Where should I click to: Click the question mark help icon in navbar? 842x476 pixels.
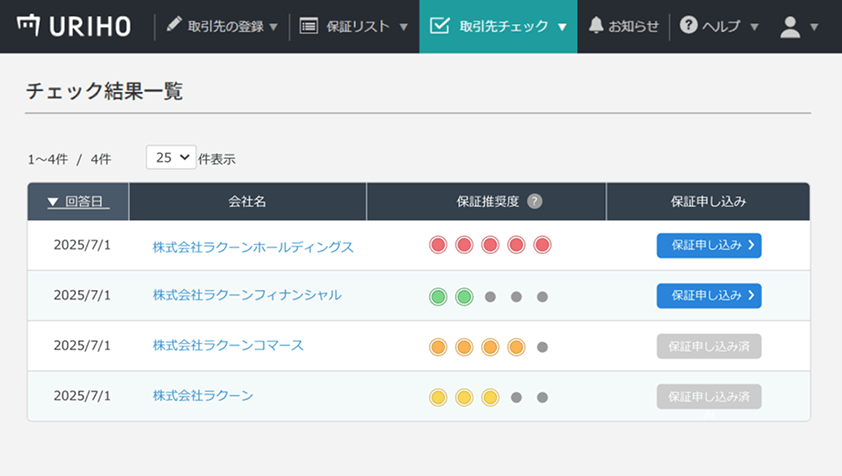688,26
